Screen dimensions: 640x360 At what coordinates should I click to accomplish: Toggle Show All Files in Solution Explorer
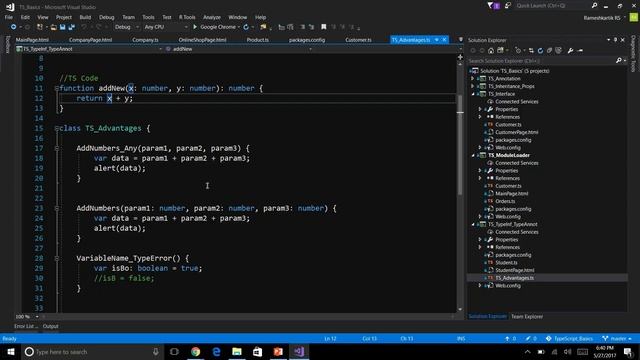tap(558, 51)
